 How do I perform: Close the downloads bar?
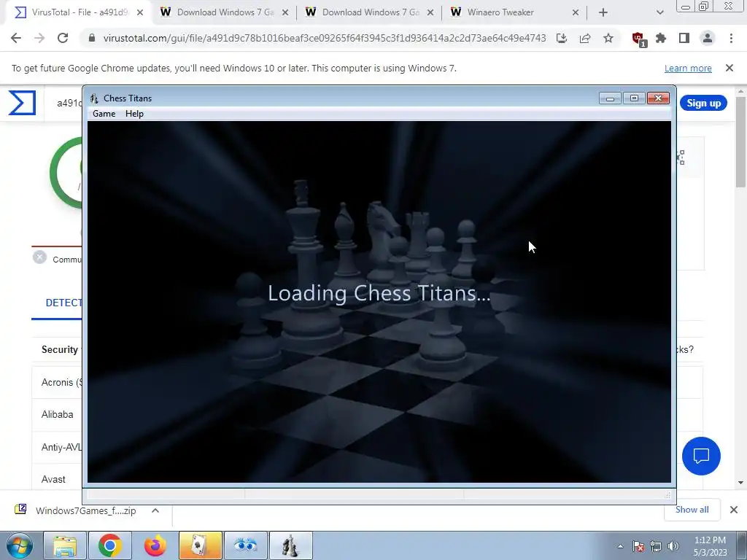(734, 510)
